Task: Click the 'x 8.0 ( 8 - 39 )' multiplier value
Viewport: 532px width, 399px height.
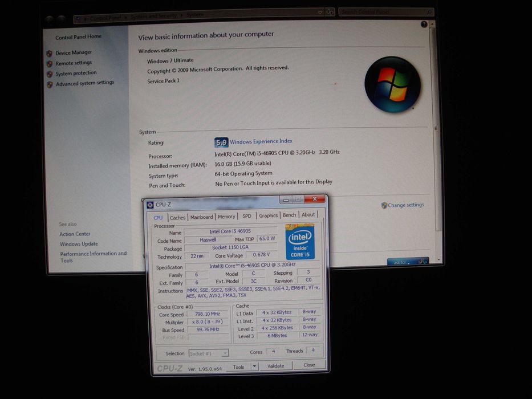Action: pos(208,321)
